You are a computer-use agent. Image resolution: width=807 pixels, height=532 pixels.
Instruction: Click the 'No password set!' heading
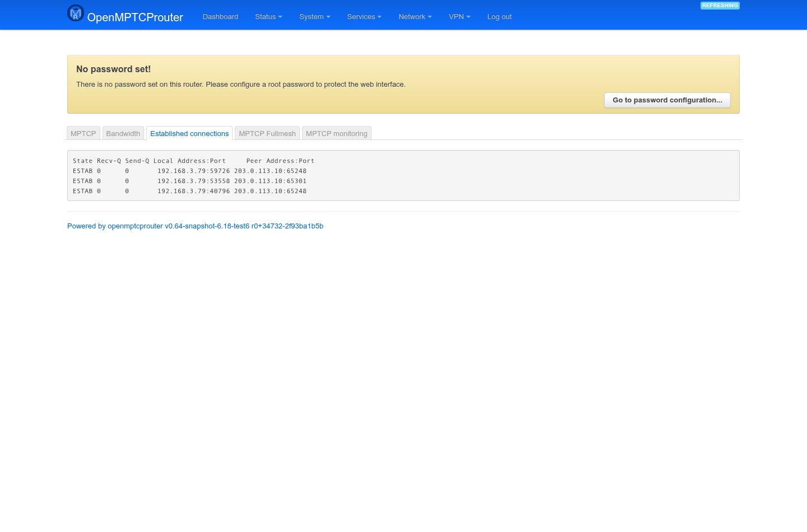click(x=113, y=69)
